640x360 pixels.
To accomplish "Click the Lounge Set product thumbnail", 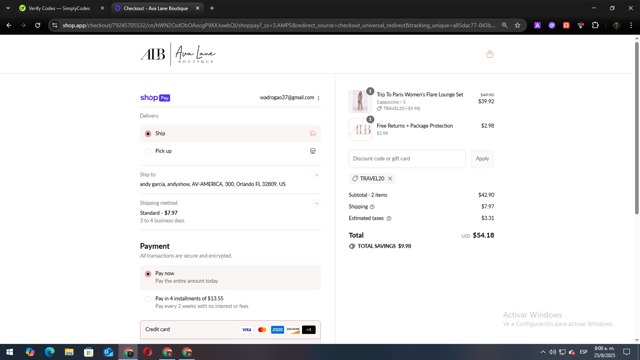I will [360, 101].
